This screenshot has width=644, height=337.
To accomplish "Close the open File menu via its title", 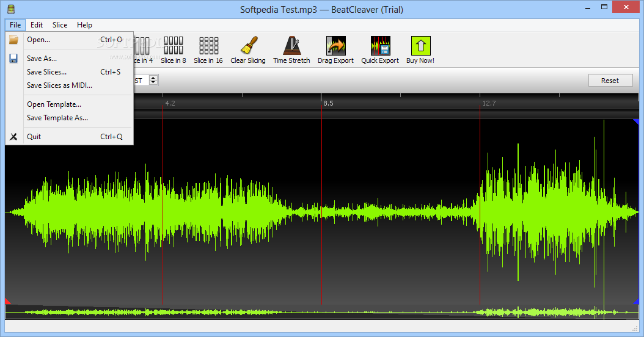I will coord(15,25).
